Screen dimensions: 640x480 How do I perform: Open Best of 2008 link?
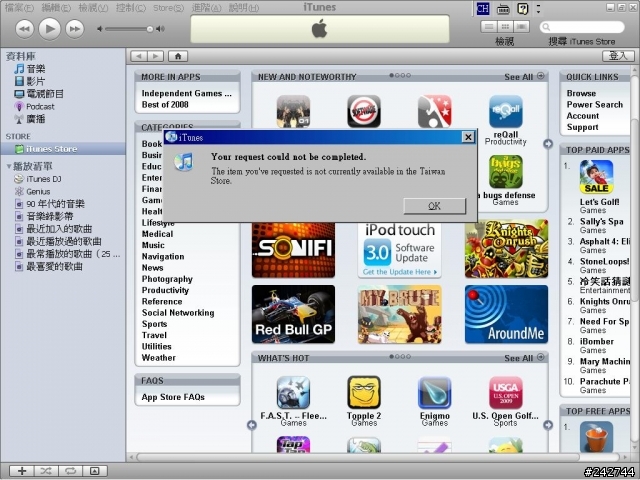coord(165,104)
